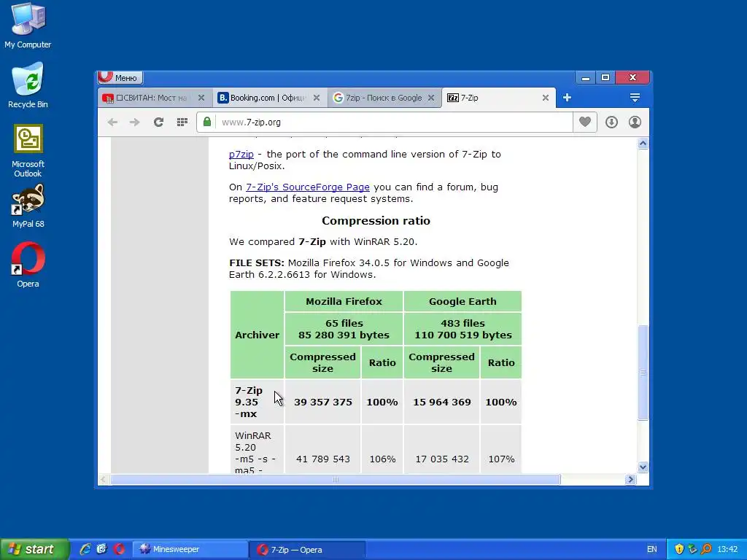Follow the p7zip link
The height and width of the screenshot is (560, 747).
(241, 155)
